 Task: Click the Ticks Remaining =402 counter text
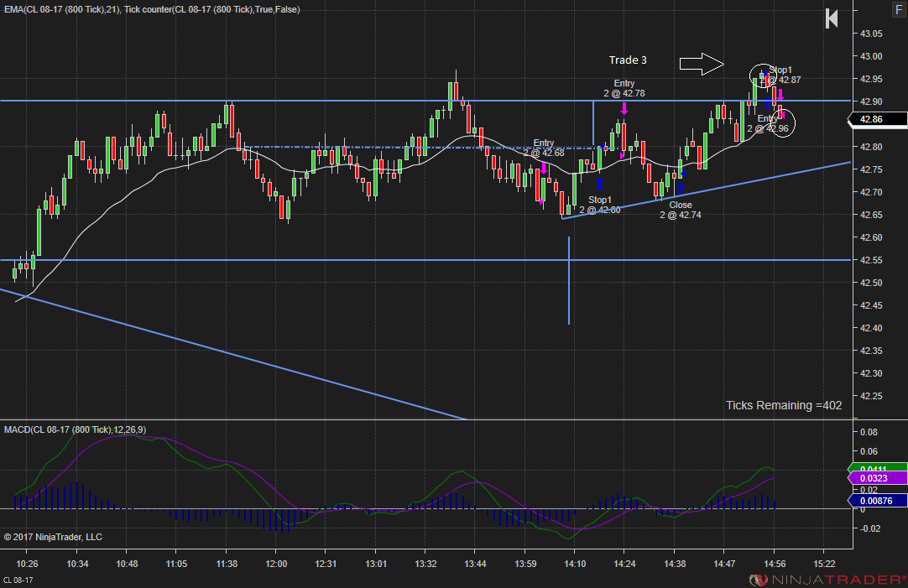coord(784,405)
